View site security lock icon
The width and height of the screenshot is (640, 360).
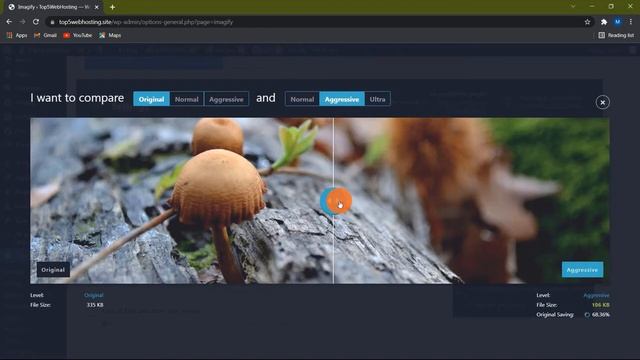click(x=52, y=22)
